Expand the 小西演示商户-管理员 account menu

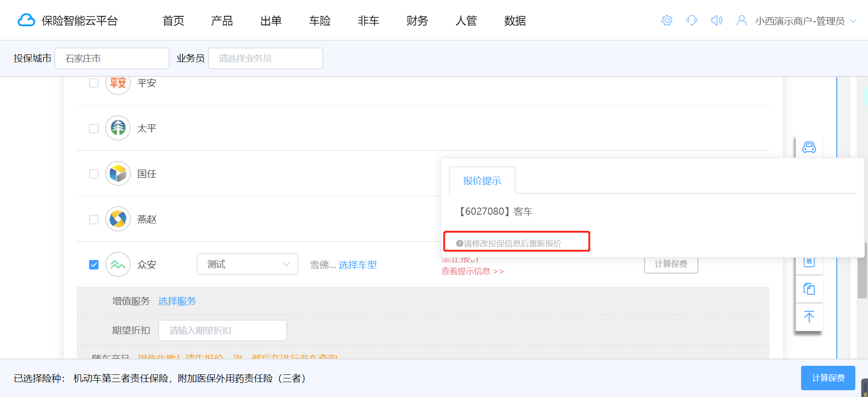pyautogui.click(x=806, y=21)
